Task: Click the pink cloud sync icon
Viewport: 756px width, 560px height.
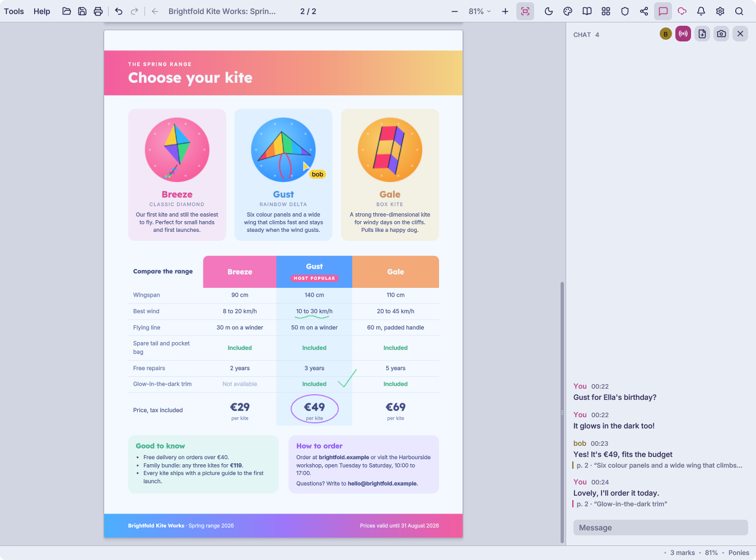Action: coord(682,11)
